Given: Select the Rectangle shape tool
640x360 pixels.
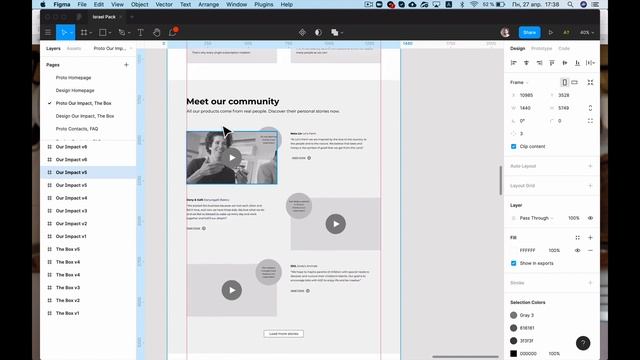Looking at the screenshot, I should pyautogui.click(x=103, y=32).
